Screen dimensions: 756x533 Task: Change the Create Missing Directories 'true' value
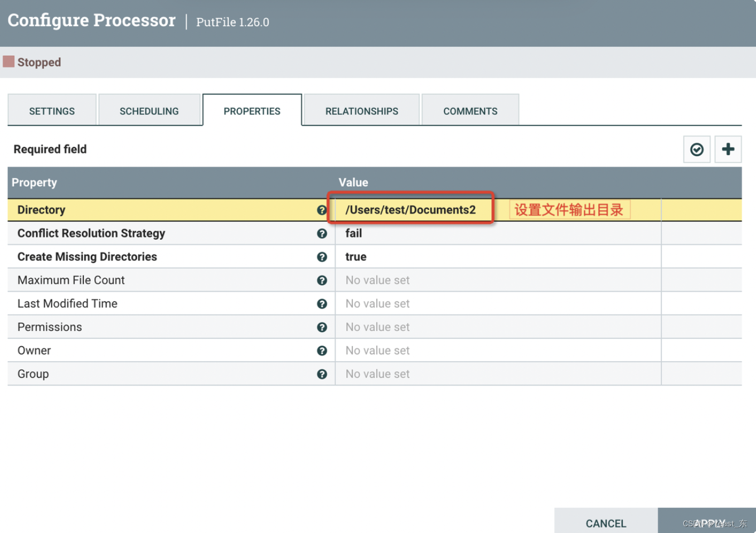(356, 257)
